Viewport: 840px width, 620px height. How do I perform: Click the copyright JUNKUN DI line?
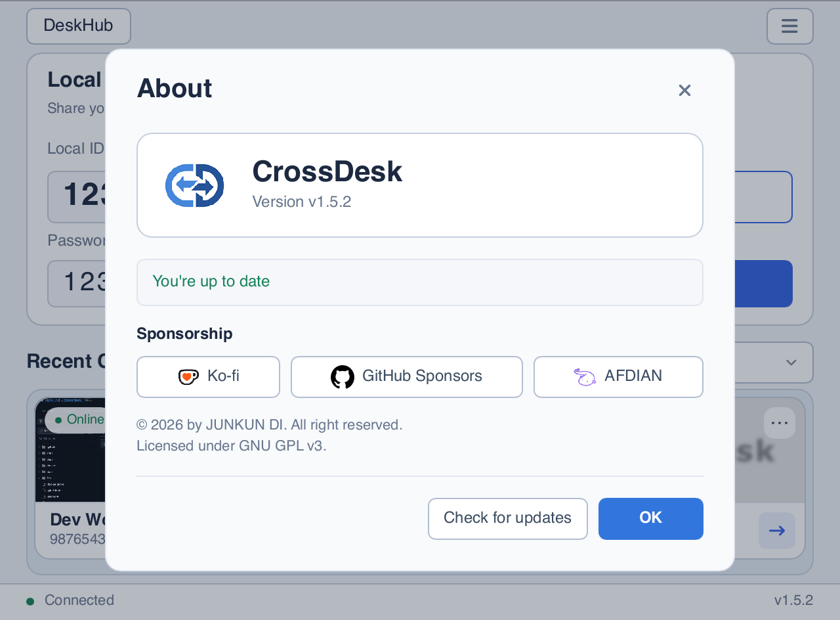click(x=270, y=425)
